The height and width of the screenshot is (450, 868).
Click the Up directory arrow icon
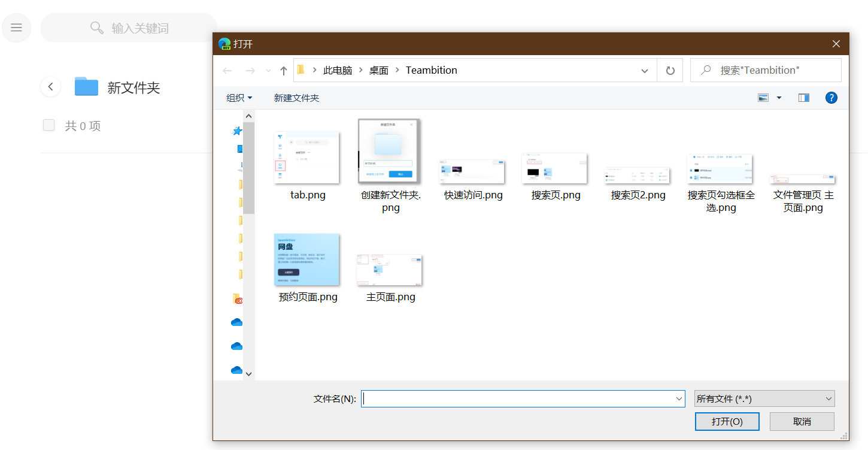(284, 71)
